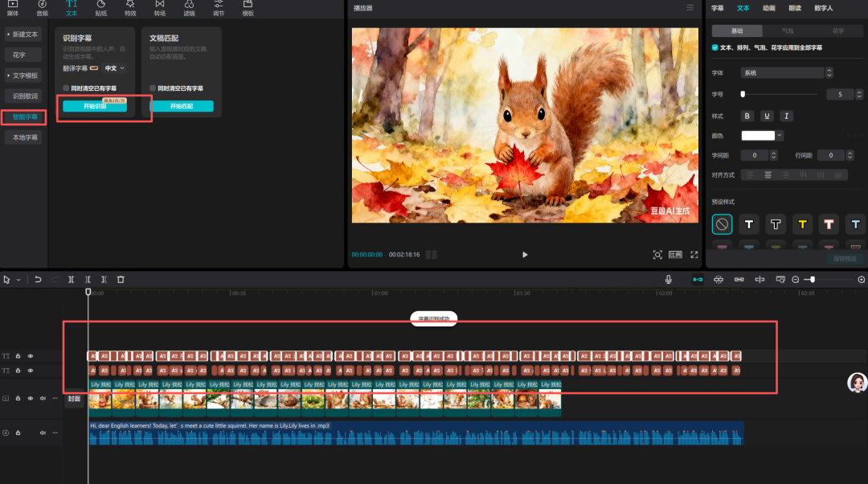Select the yellow T preset text style

(x=802, y=224)
